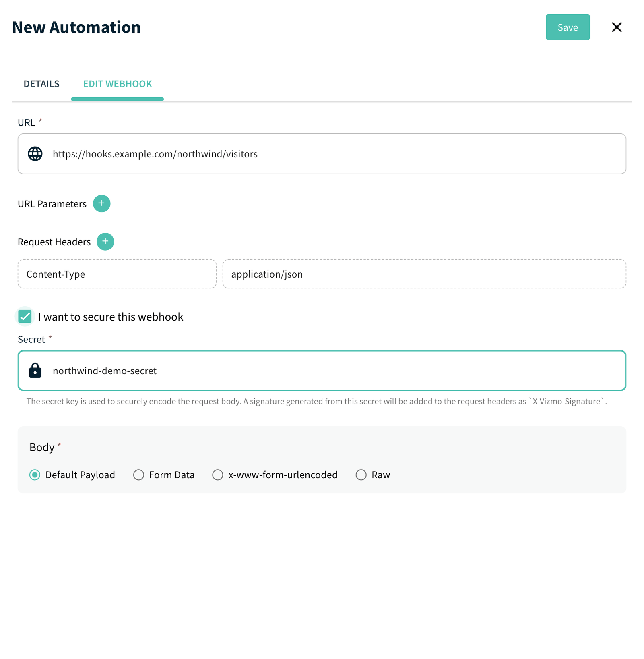
Task: Focus the Secret input field
Action: [x=322, y=371]
